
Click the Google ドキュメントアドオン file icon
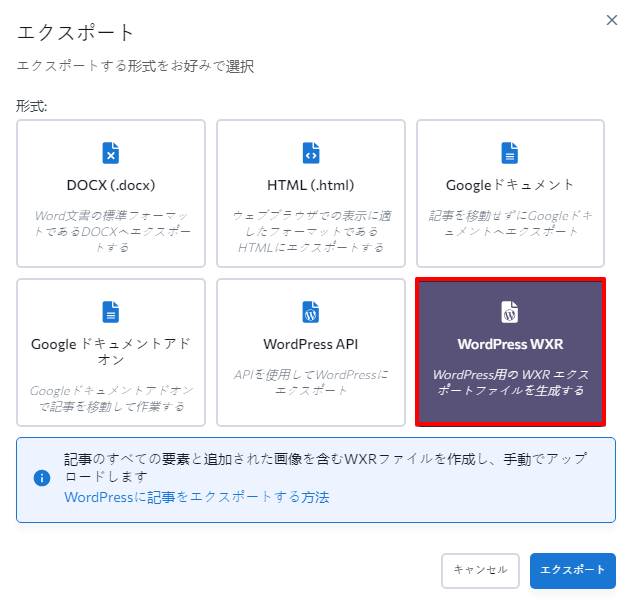[x=111, y=312]
